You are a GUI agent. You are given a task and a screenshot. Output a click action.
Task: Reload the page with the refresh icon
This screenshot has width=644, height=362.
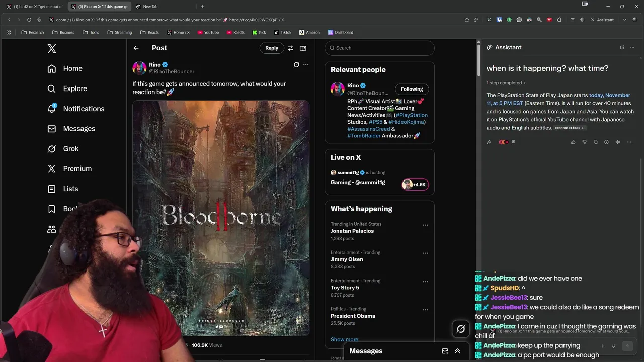(29, 20)
